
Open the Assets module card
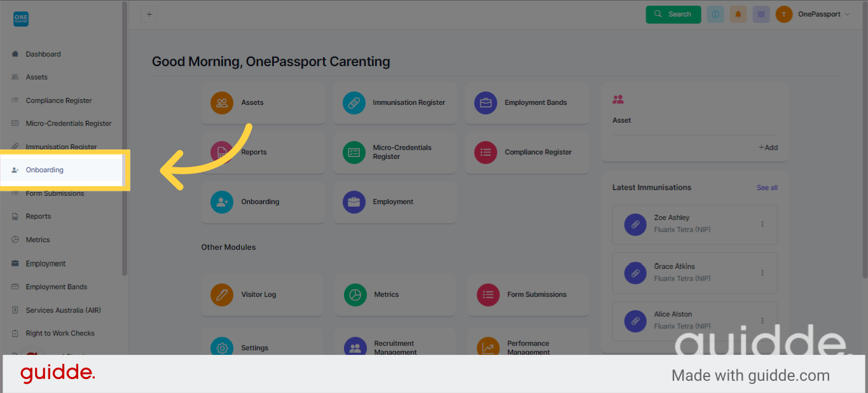tap(263, 102)
